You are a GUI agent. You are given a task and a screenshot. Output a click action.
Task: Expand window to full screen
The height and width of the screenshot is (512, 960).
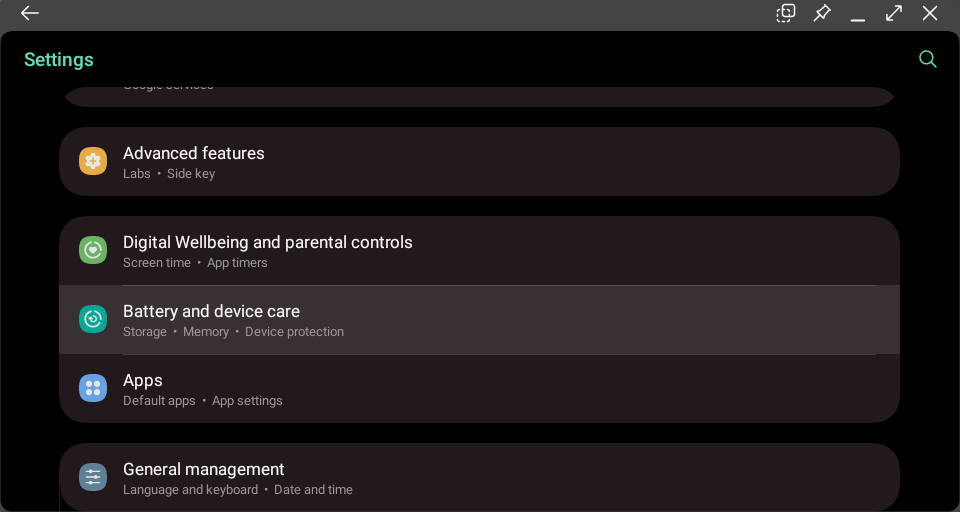[x=894, y=14]
